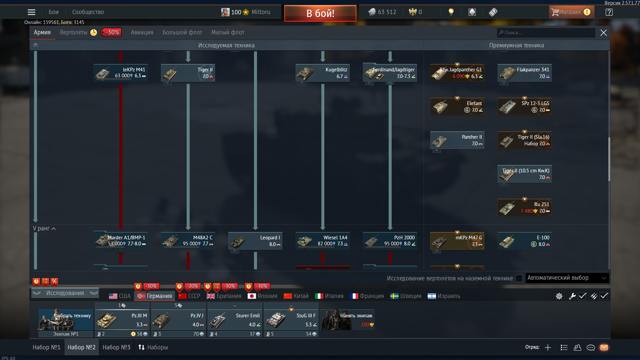Click the light bulb hints icon
Image resolution: width=640 pixels, height=360 pixels.
pyautogui.click(x=451, y=12)
